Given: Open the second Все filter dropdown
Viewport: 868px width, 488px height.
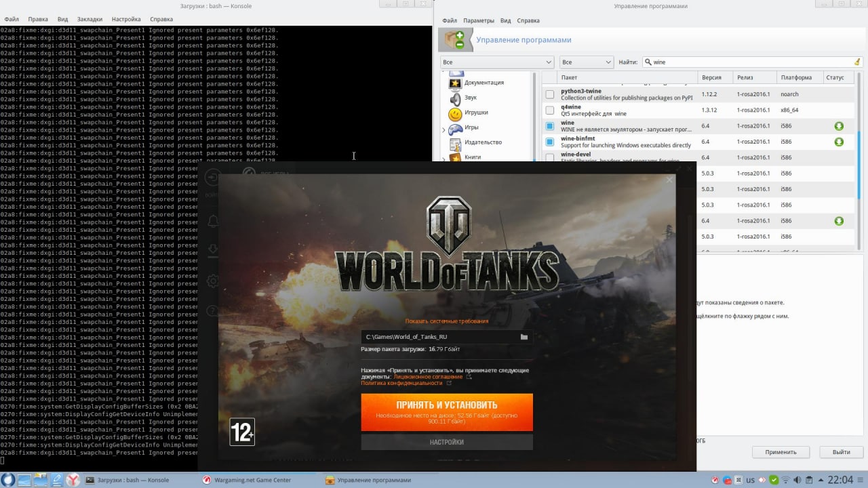Looking at the screenshot, I should coord(587,62).
